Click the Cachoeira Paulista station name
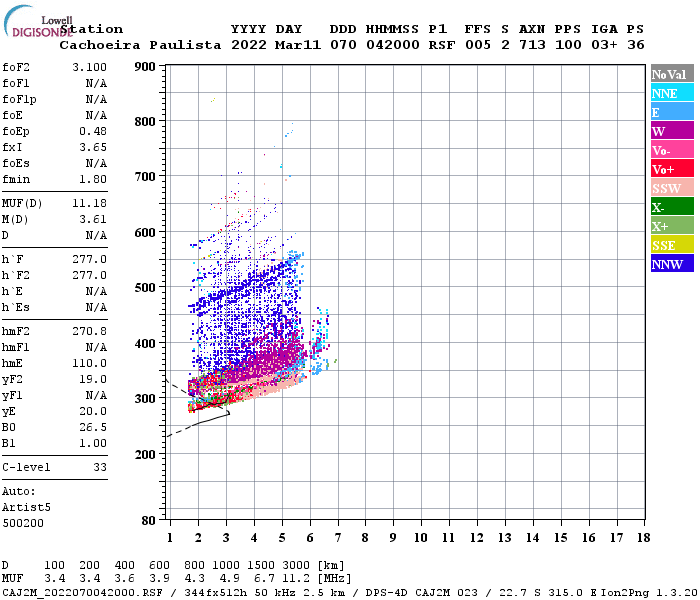700x600 pixels. point(140,45)
